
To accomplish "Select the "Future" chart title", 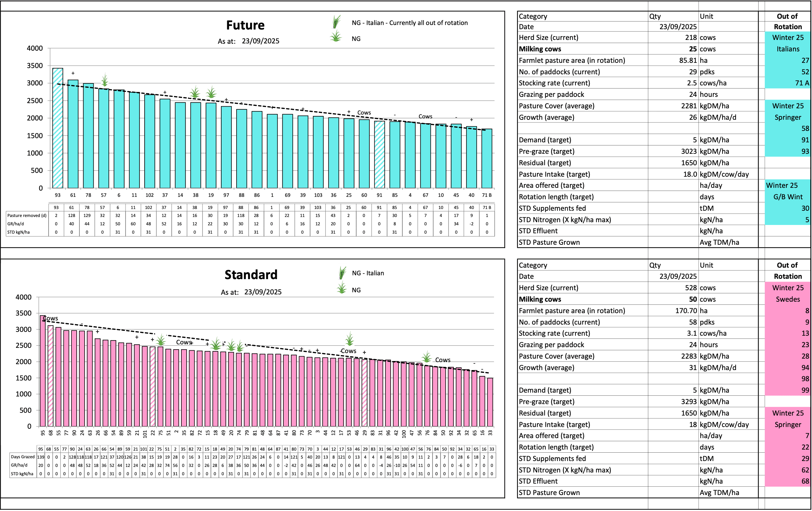I will point(245,25).
